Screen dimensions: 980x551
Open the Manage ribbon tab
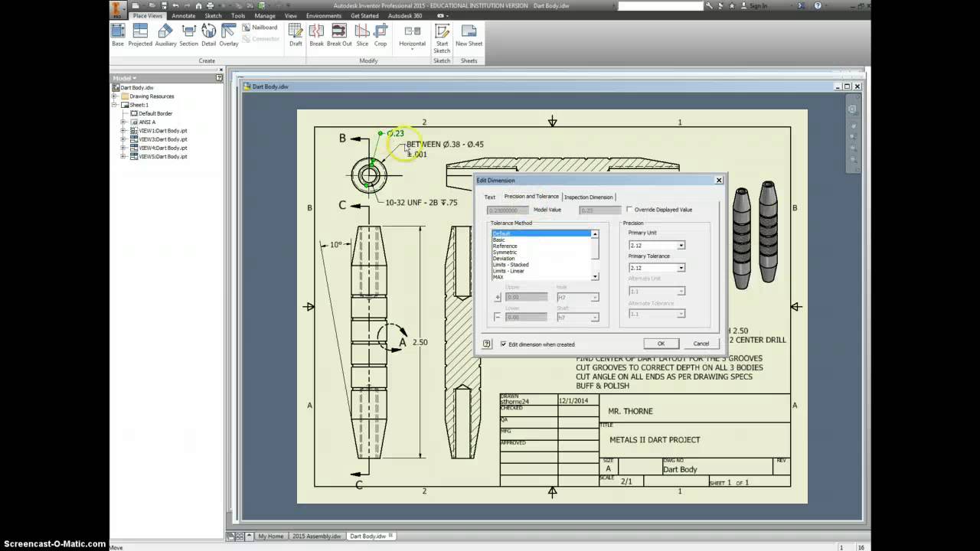(x=265, y=15)
